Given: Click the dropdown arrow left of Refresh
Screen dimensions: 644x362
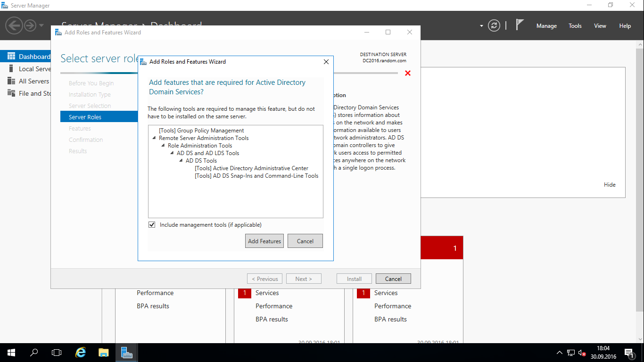Looking at the screenshot, I should 481,26.
